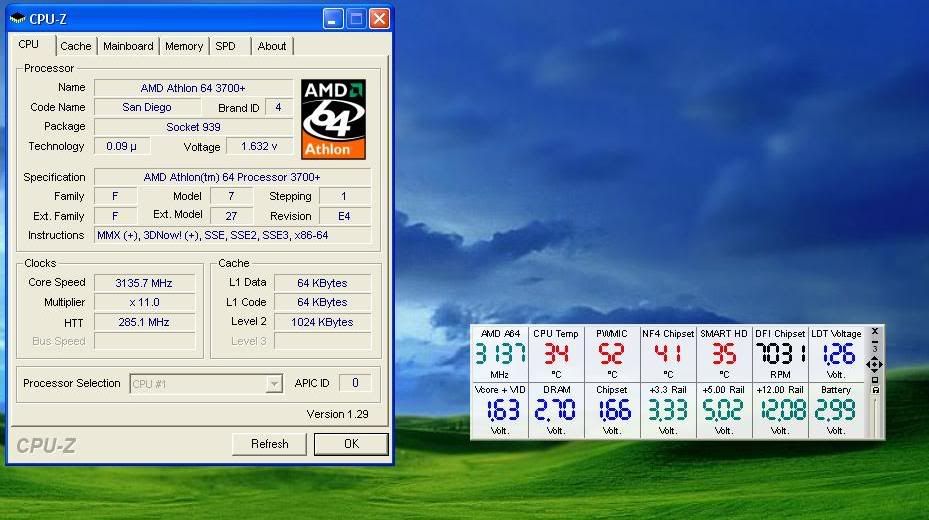
Task: Click the Battery 2.99 Volt readout
Action: 836,410
